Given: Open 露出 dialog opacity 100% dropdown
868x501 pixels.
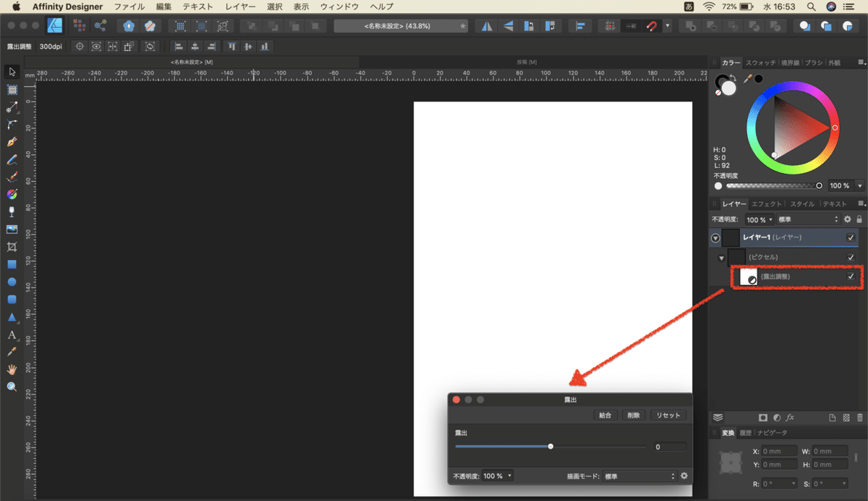Looking at the screenshot, I should [498, 476].
